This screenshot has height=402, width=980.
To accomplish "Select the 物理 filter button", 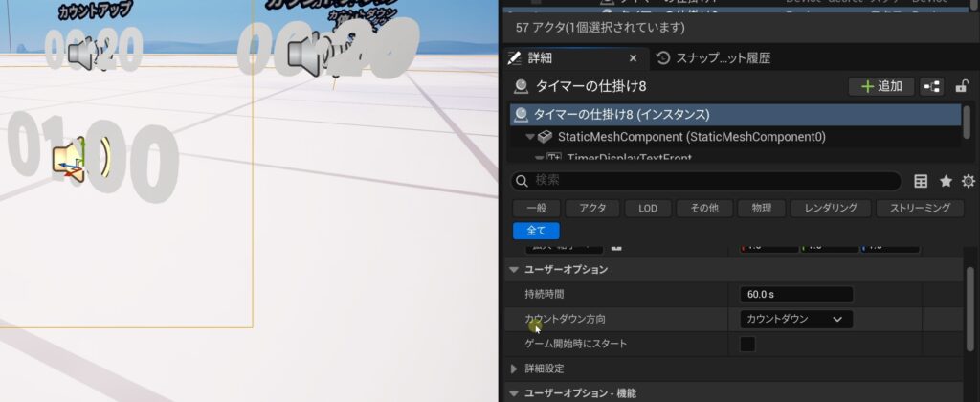I will pos(761,208).
